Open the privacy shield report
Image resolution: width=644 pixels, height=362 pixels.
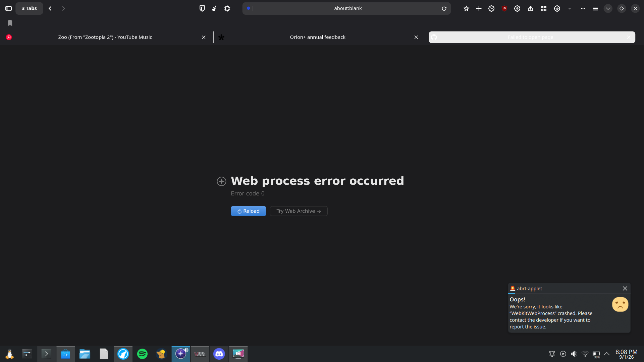202,8
